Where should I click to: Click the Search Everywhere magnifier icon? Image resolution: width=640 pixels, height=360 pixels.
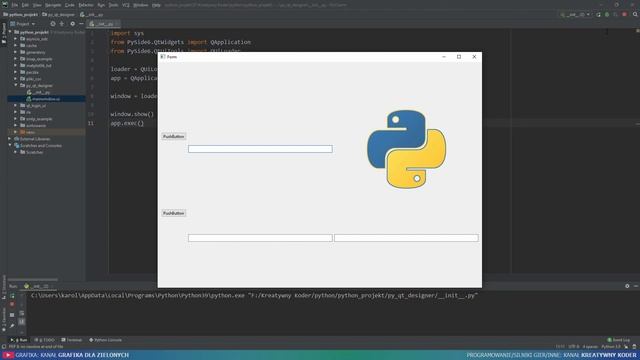[x=635, y=14]
